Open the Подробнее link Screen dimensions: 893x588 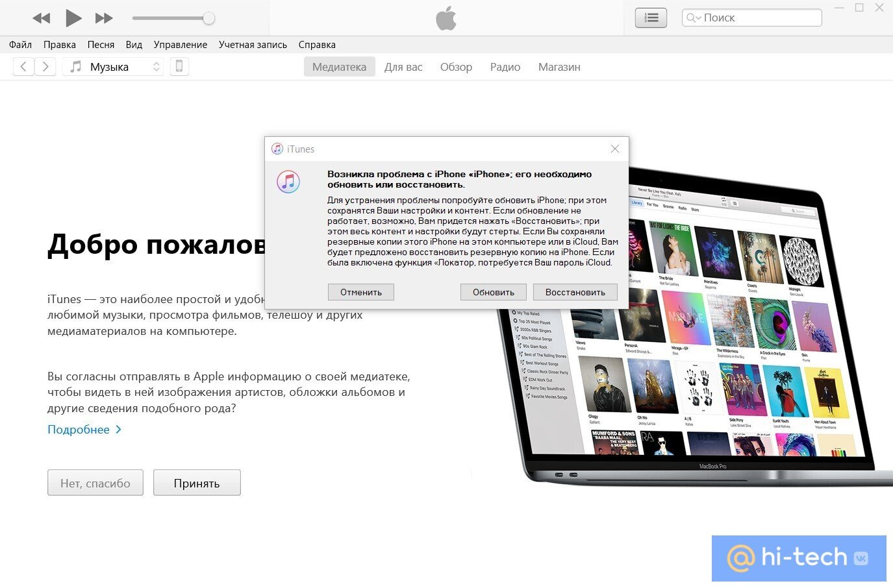pyautogui.click(x=84, y=430)
